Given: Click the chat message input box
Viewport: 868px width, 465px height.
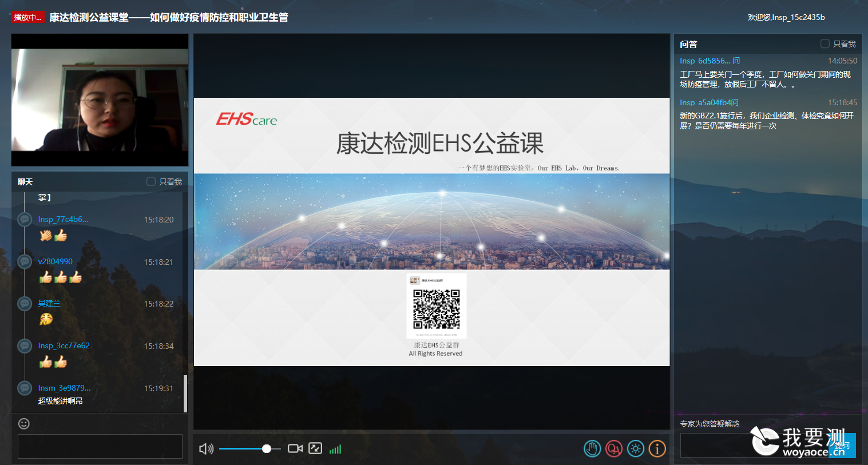Looking at the screenshot, I should pyautogui.click(x=100, y=446).
